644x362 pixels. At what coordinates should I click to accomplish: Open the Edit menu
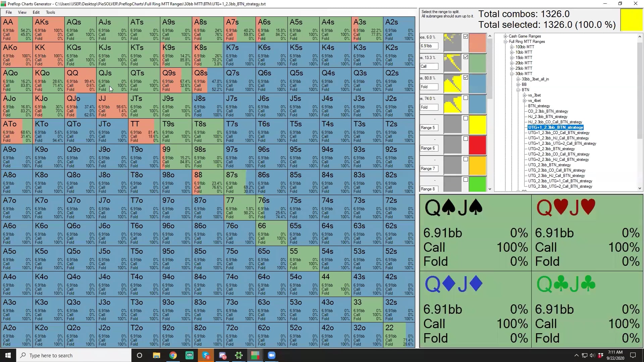tap(36, 12)
